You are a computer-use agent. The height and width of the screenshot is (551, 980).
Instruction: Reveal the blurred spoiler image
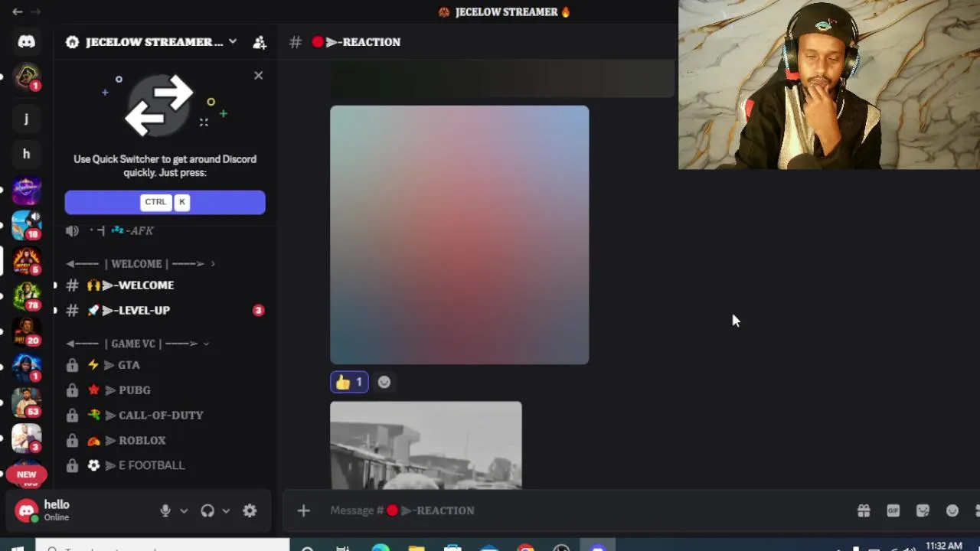point(459,235)
